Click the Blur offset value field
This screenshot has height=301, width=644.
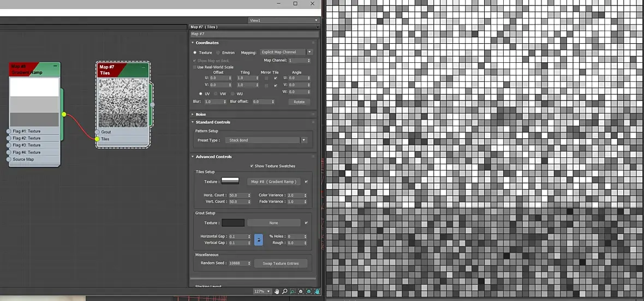[x=261, y=102]
